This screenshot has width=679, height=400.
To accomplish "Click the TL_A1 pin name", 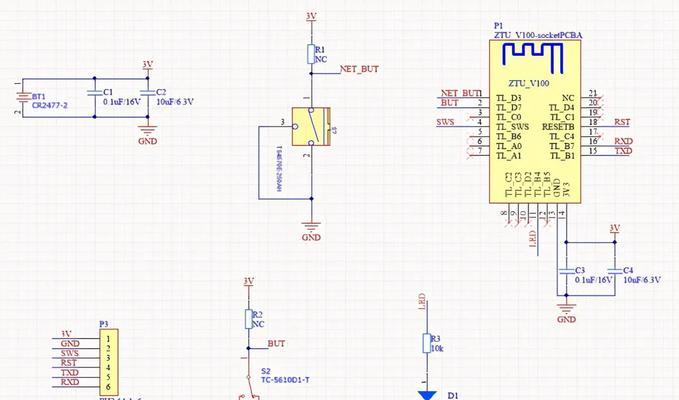I will 508,156.
